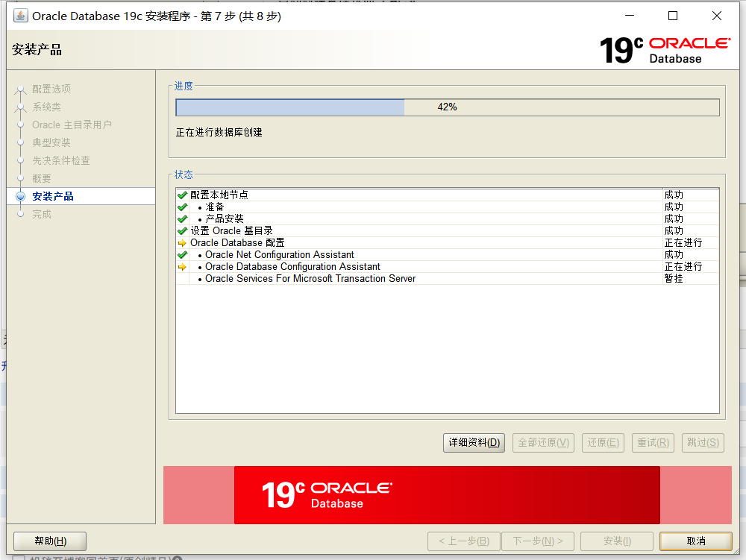Image resolution: width=746 pixels, height=560 pixels.
Task: Click the green check next to 配置本地节点
Action: pos(182,195)
